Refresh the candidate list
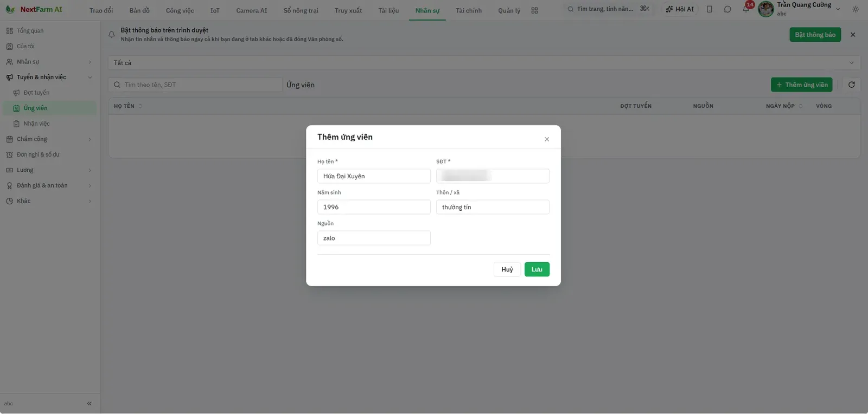This screenshot has height=414, width=868. pyautogui.click(x=851, y=85)
